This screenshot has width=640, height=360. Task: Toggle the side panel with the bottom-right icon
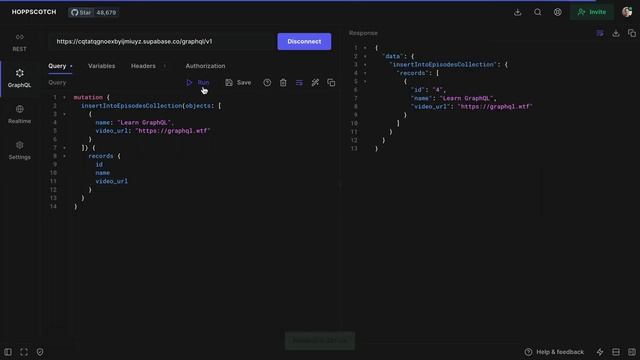pos(632,352)
